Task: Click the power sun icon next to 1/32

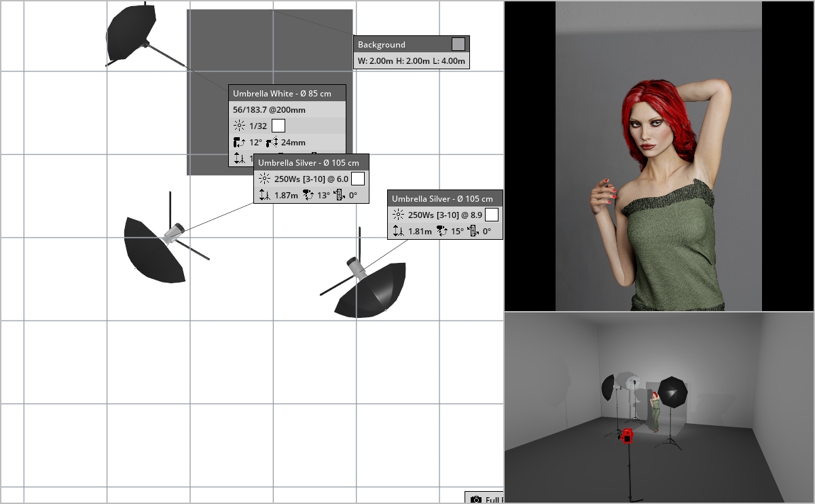Action: click(238, 126)
